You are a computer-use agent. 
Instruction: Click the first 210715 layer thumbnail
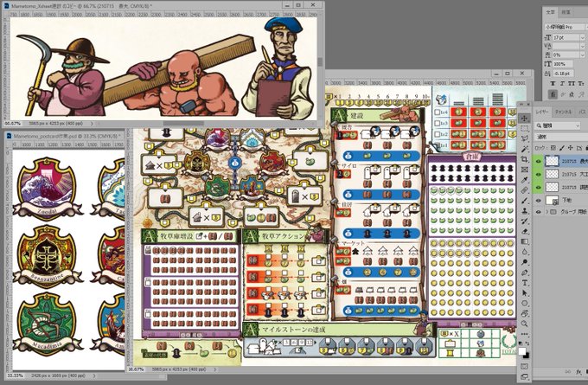click(x=552, y=161)
